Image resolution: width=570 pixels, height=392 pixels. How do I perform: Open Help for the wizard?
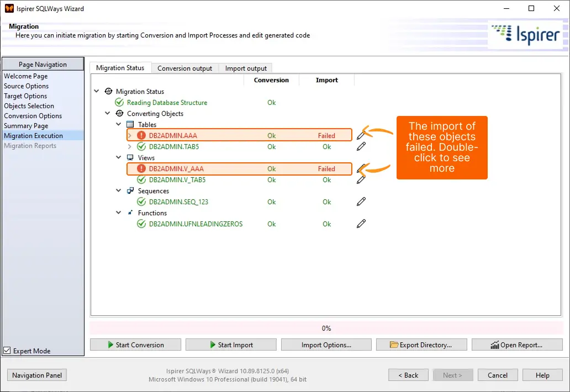[542, 375]
